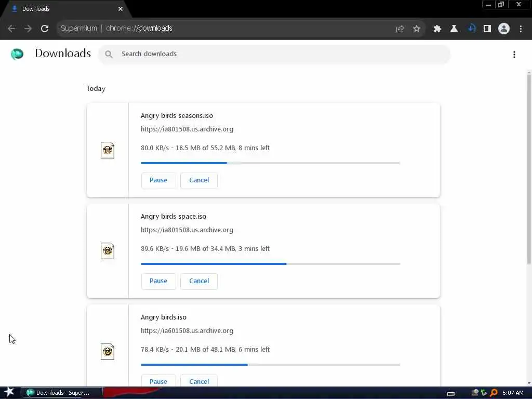Open the Downloads page more actions menu

514,55
